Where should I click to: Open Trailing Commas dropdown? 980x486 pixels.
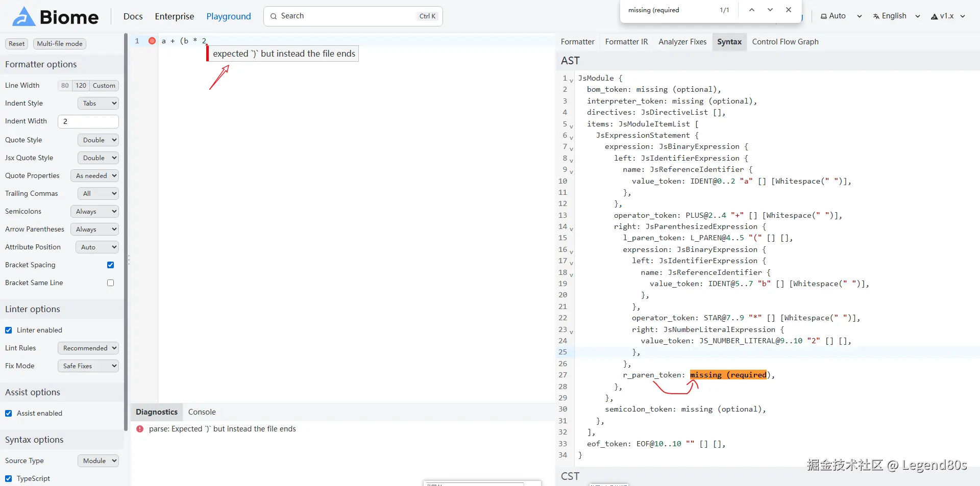pyautogui.click(x=98, y=194)
